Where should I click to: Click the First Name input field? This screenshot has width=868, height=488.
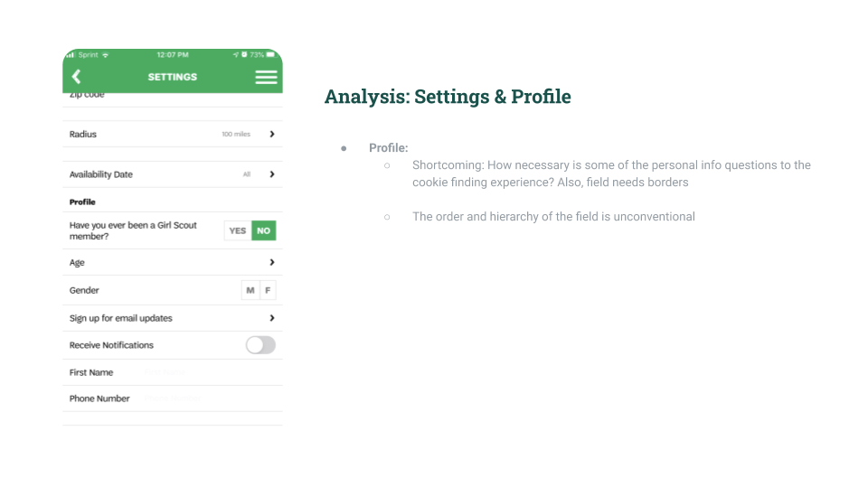211,372
